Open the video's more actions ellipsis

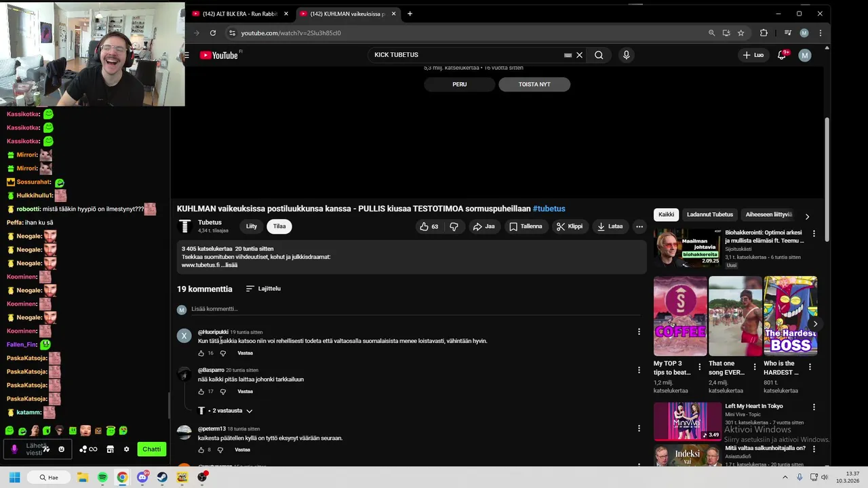coord(639,226)
